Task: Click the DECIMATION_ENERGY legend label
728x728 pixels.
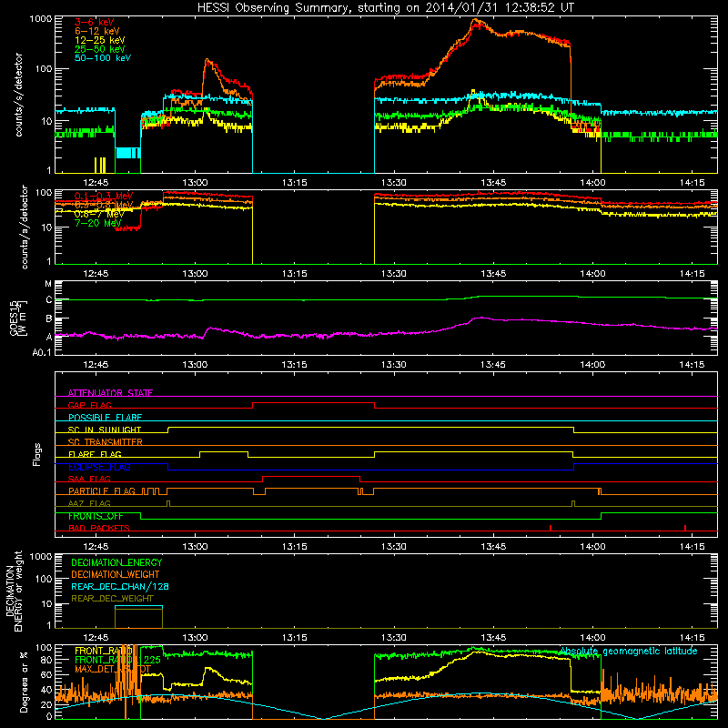Action: pyautogui.click(x=116, y=562)
